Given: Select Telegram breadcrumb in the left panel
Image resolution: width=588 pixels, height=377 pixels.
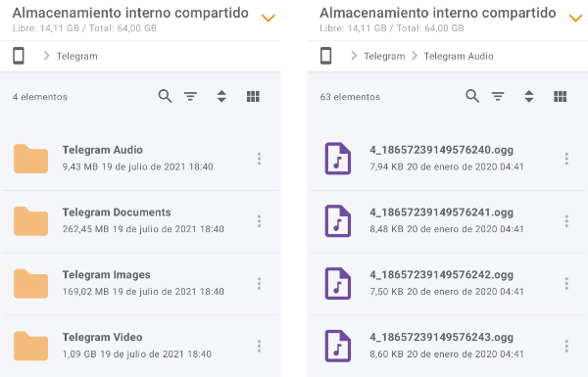Looking at the screenshot, I should click(76, 56).
